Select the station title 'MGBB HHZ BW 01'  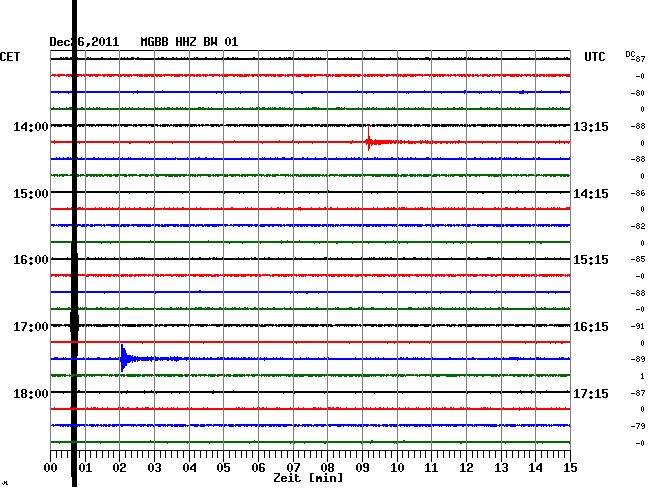pos(189,42)
